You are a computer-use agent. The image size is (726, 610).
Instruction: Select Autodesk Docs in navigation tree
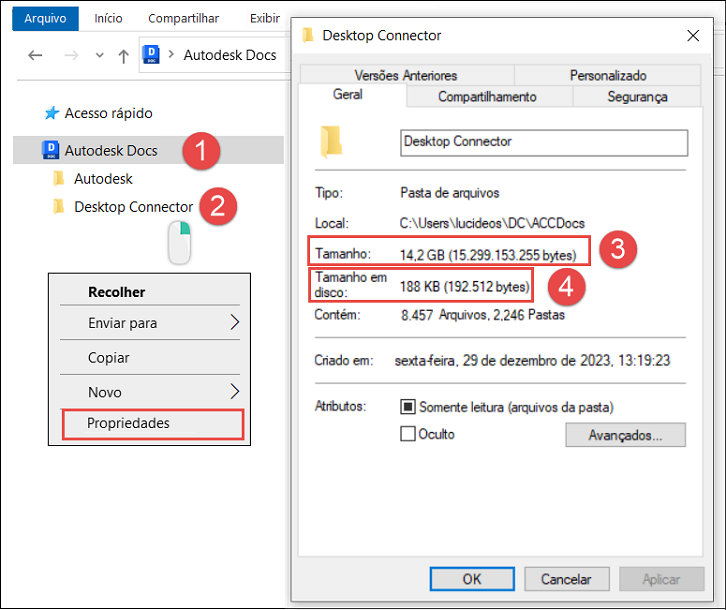point(111,151)
